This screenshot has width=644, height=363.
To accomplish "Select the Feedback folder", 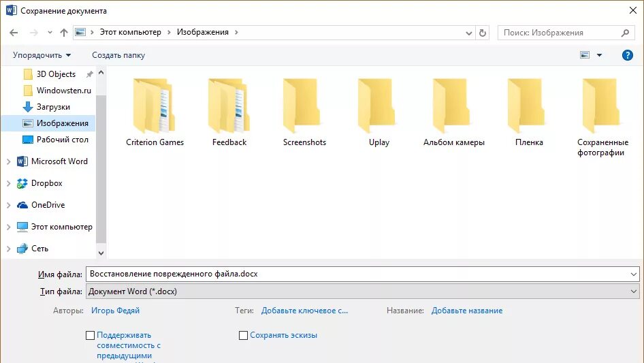I will [x=229, y=112].
